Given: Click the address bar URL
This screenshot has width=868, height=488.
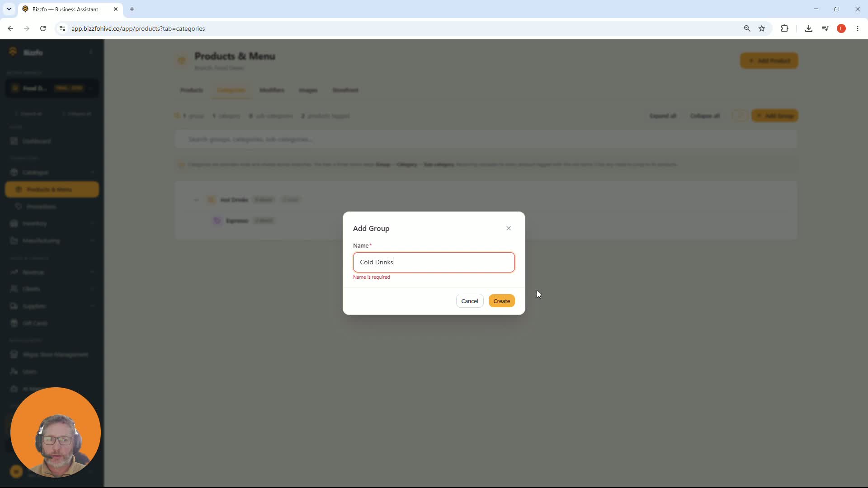Looking at the screenshot, I should pyautogui.click(x=138, y=28).
